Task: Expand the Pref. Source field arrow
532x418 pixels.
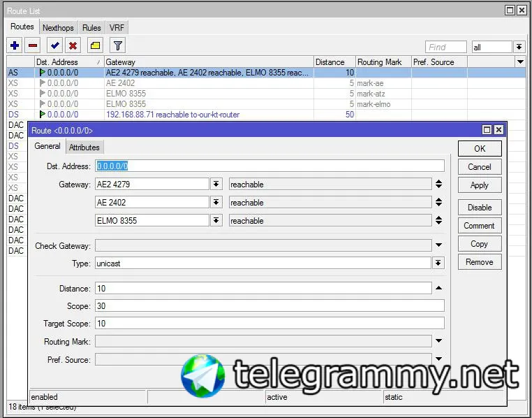Action: tap(438, 359)
